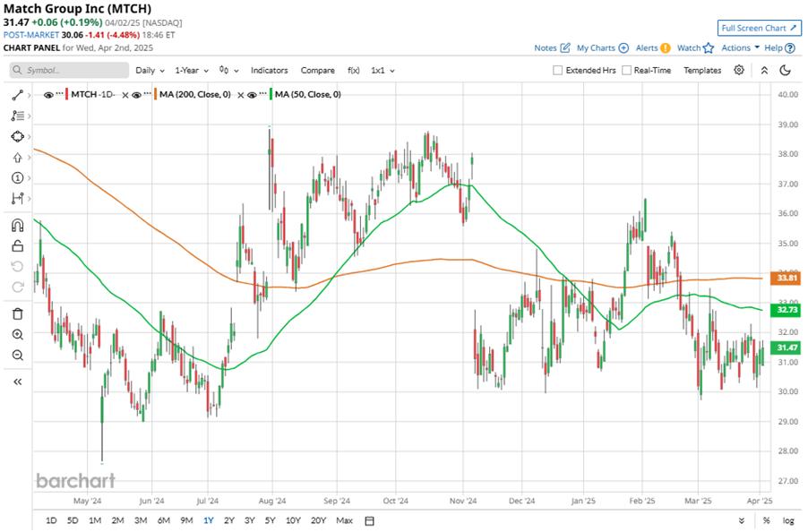Select the trend line drawing tool
The width and height of the screenshot is (808, 532).
pos(17,94)
